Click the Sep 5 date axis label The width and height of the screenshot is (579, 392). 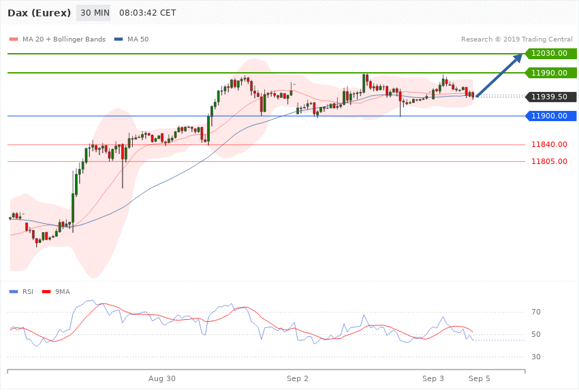click(480, 378)
